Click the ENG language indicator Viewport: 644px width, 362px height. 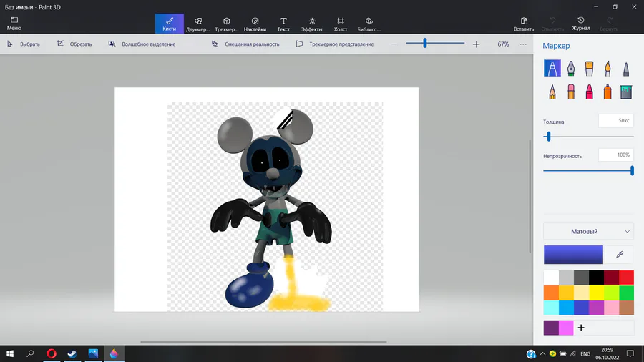click(x=585, y=354)
